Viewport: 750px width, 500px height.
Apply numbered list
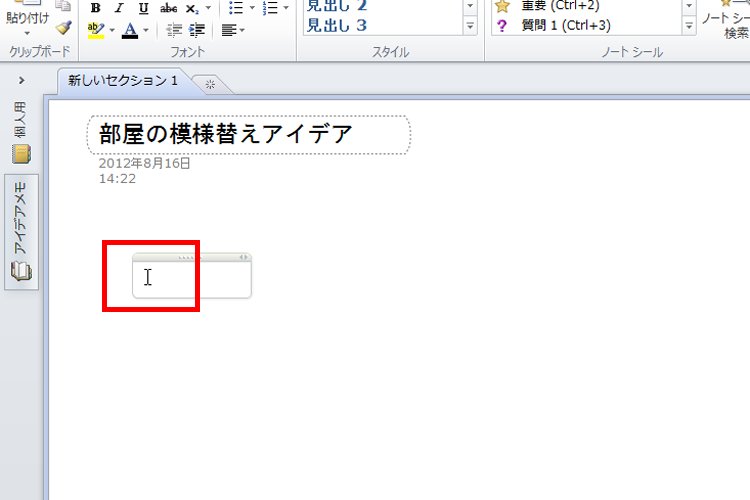[x=270, y=8]
